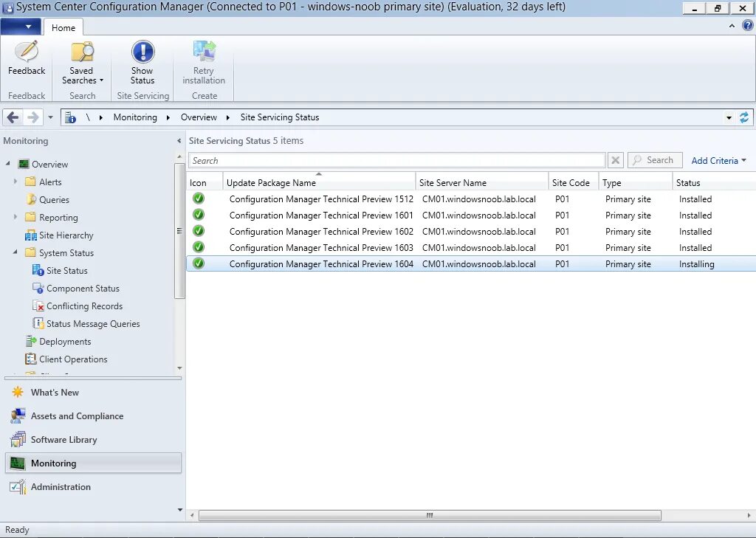Go back with the navigation arrow
This screenshot has width=756, height=538.
pyautogui.click(x=13, y=117)
